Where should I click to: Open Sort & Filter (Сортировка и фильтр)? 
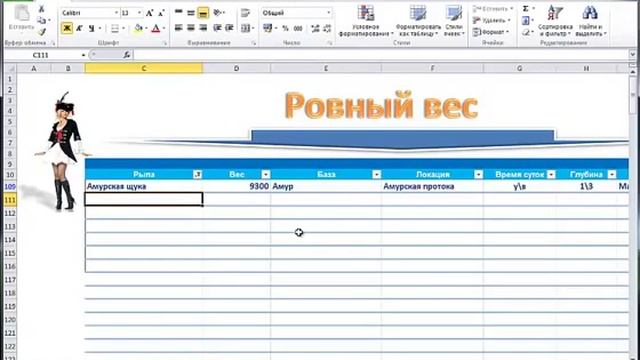(x=555, y=21)
